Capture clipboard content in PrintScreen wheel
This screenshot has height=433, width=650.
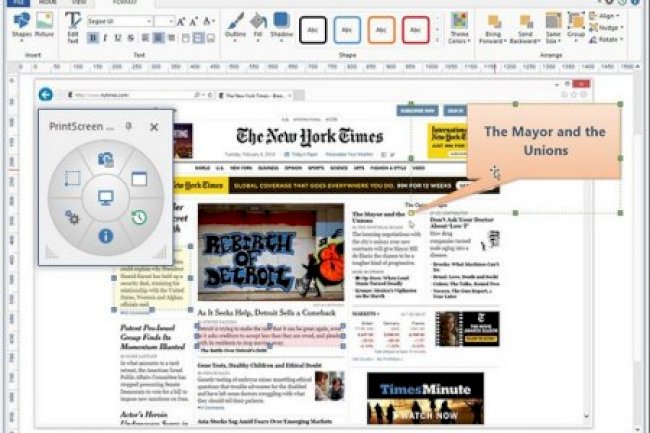106,160
